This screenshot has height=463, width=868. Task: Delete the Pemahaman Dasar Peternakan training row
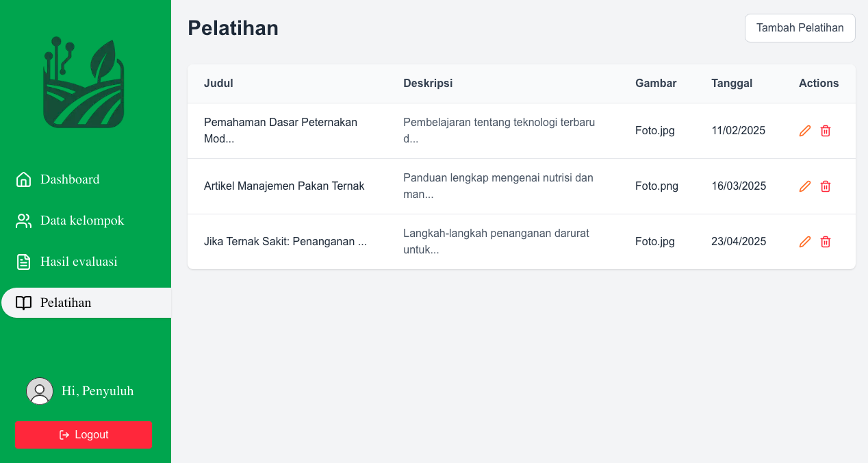(x=826, y=131)
